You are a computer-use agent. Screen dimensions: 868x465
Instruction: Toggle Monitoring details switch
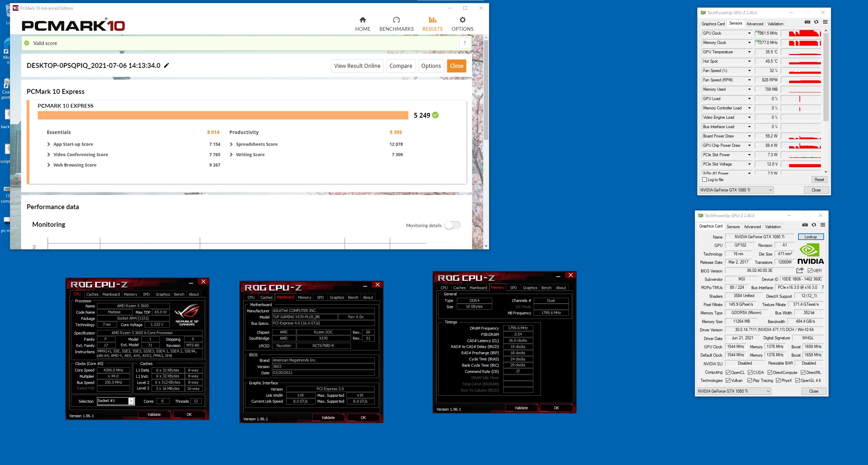[452, 225]
